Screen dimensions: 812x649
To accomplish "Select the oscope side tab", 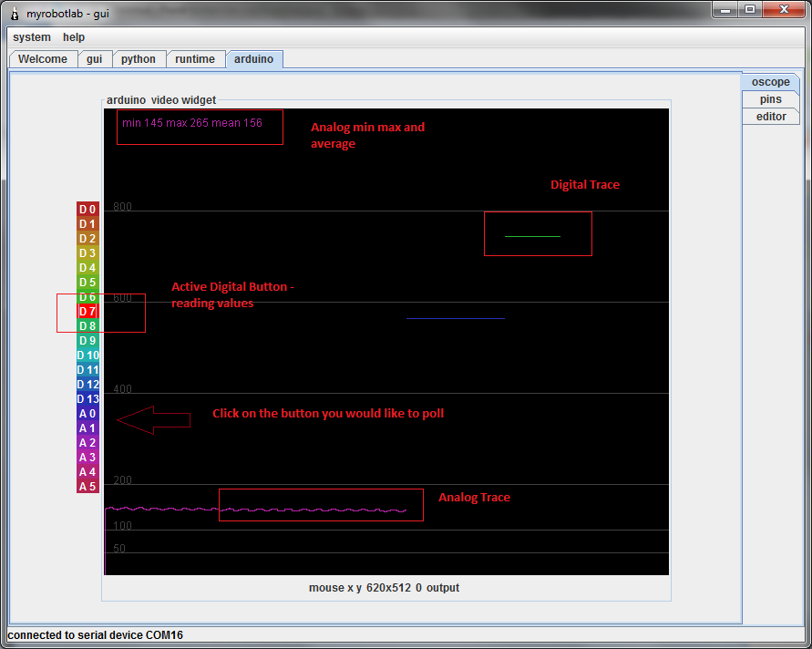I will point(771,82).
